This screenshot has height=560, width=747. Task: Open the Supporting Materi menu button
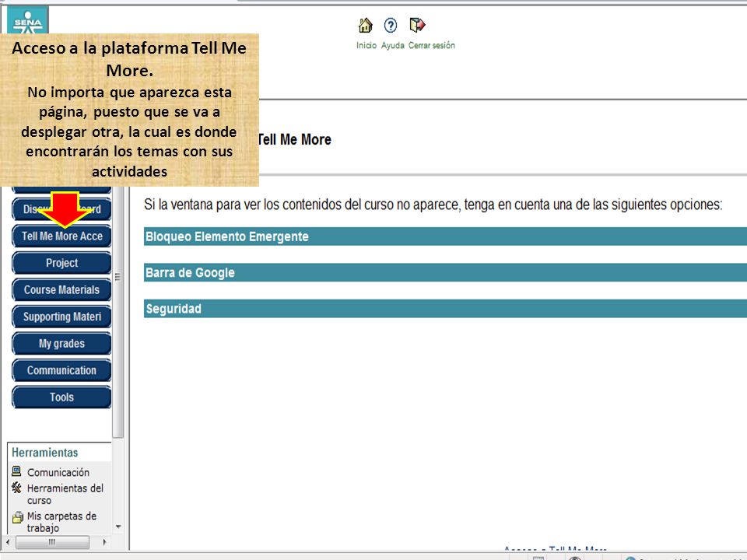pyautogui.click(x=61, y=317)
